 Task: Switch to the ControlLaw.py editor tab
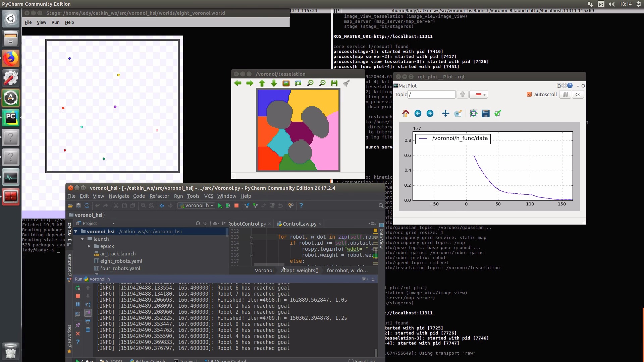click(299, 224)
